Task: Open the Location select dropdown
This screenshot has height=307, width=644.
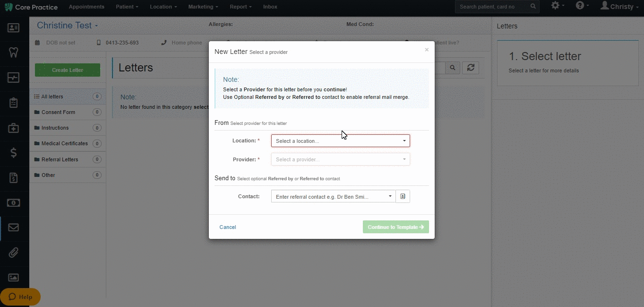Action: tap(341, 141)
